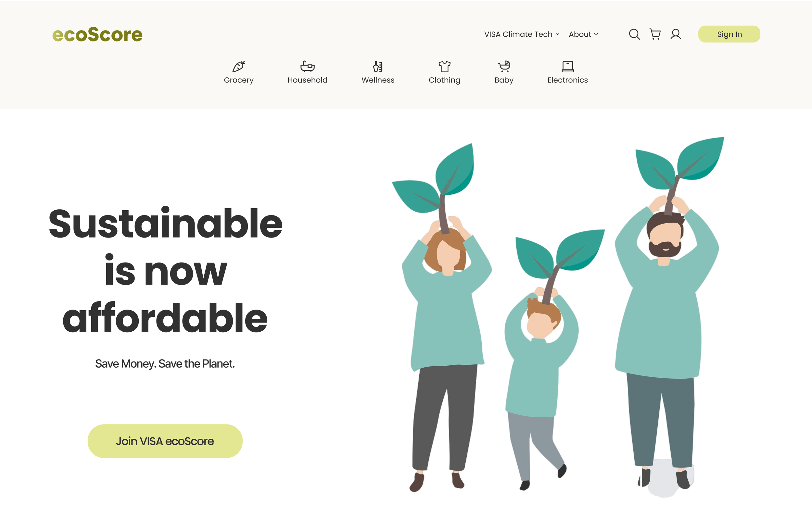
Task: Select the Clothing t-shirt icon
Action: tap(445, 67)
